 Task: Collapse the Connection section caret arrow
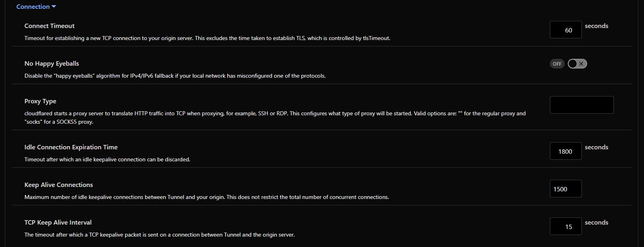click(x=54, y=7)
